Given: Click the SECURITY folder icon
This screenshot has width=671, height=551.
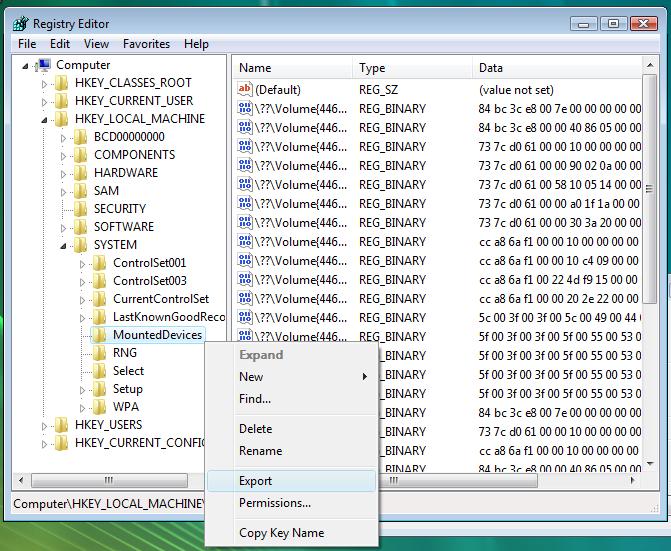Looking at the screenshot, I should point(80,209).
